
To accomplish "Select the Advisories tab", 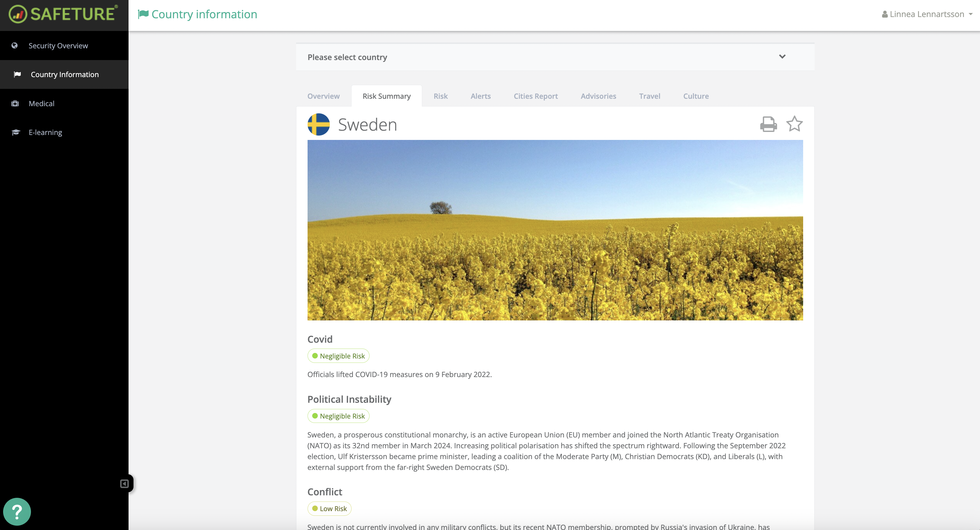I will point(598,96).
